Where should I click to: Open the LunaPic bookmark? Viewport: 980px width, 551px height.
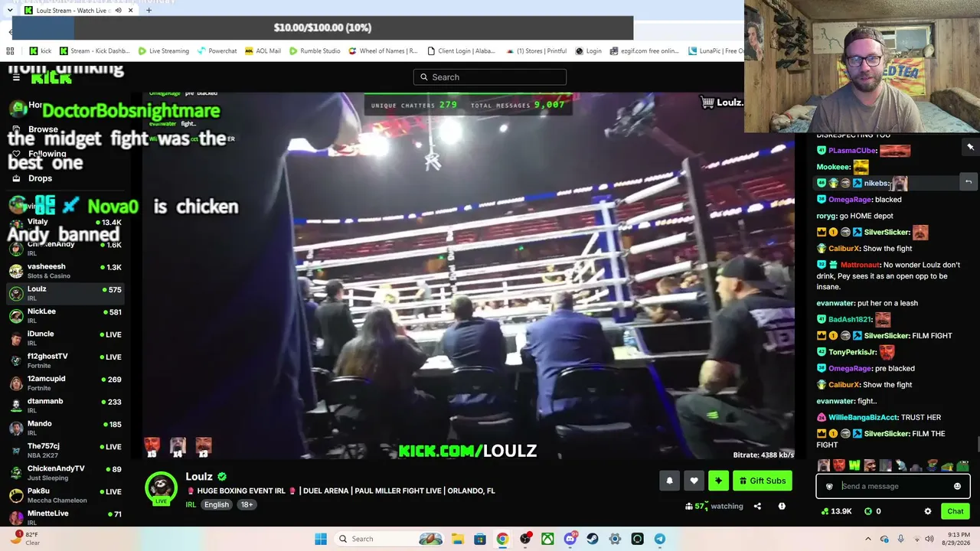(x=715, y=51)
